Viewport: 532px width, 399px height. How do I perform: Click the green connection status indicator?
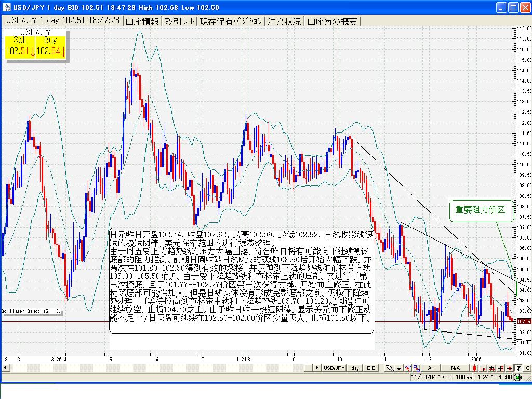pos(517,377)
